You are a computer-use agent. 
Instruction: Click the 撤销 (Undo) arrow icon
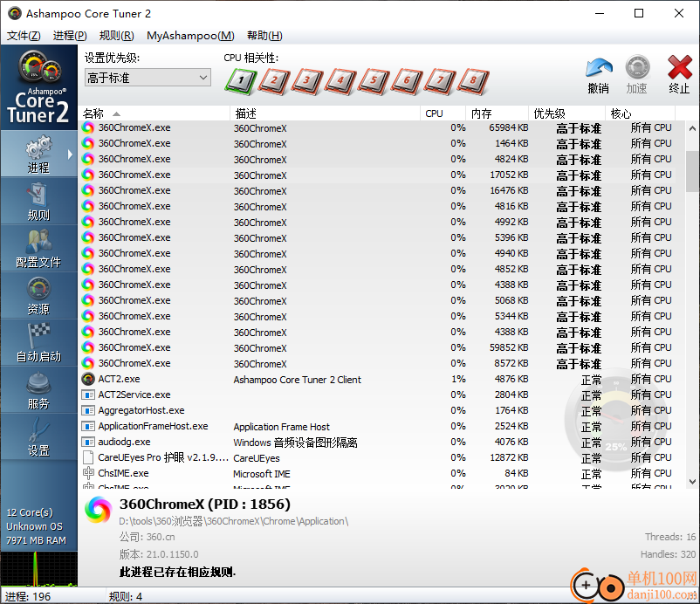pos(599,69)
